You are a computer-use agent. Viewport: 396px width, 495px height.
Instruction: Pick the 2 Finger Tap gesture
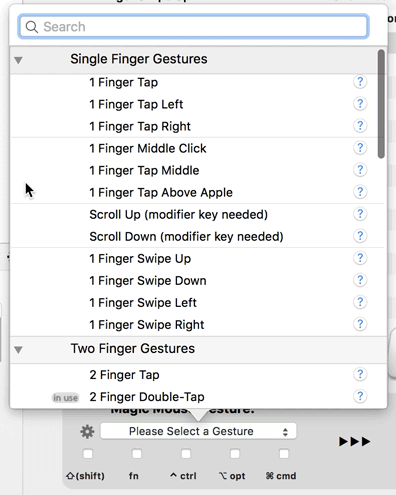coord(198,375)
